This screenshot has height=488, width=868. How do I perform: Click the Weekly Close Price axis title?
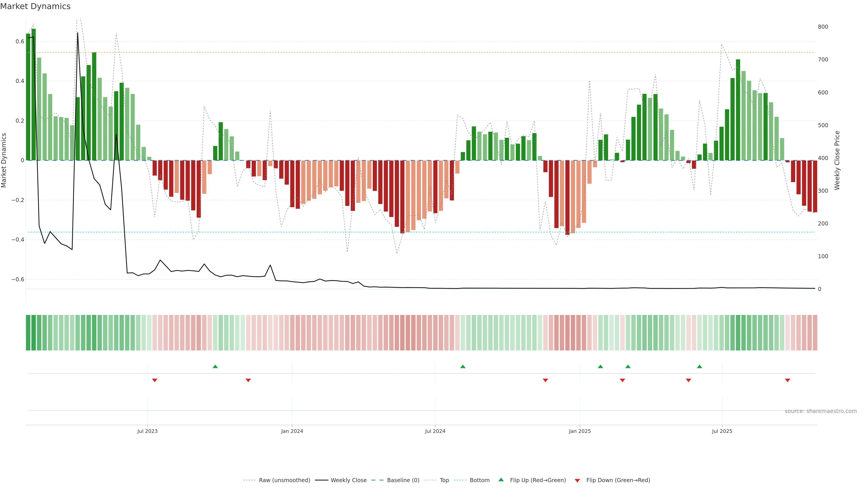837,160
